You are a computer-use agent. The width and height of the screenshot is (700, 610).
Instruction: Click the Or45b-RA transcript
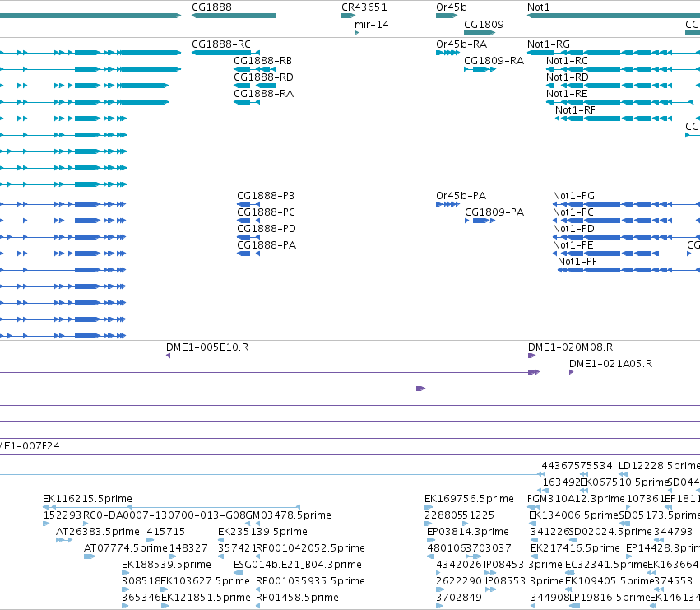pyautogui.click(x=447, y=53)
